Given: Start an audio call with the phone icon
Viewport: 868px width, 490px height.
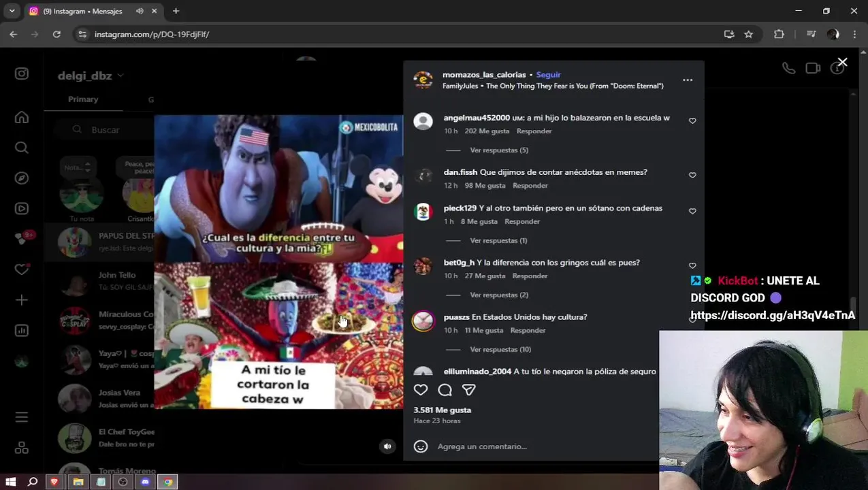Looking at the screenshot, I should 788,68.
